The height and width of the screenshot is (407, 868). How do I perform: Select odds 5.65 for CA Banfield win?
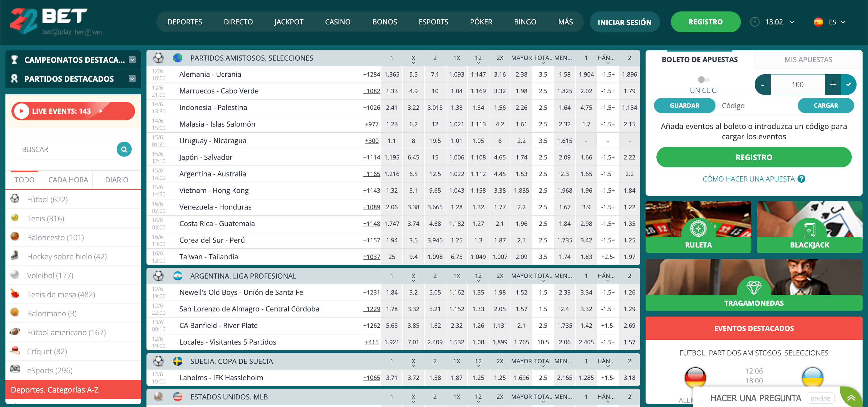(392, 326)
